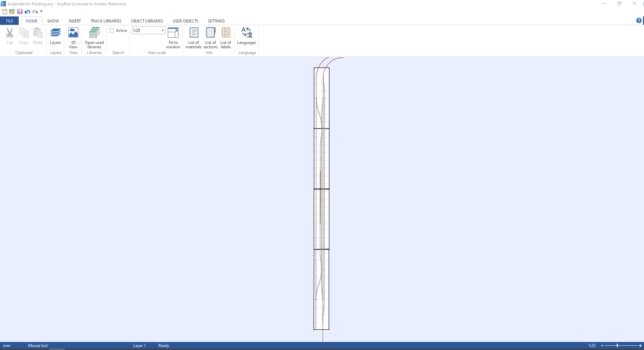Save the file with the floppy disk icon
644x350 pixels.
[20, 12]
